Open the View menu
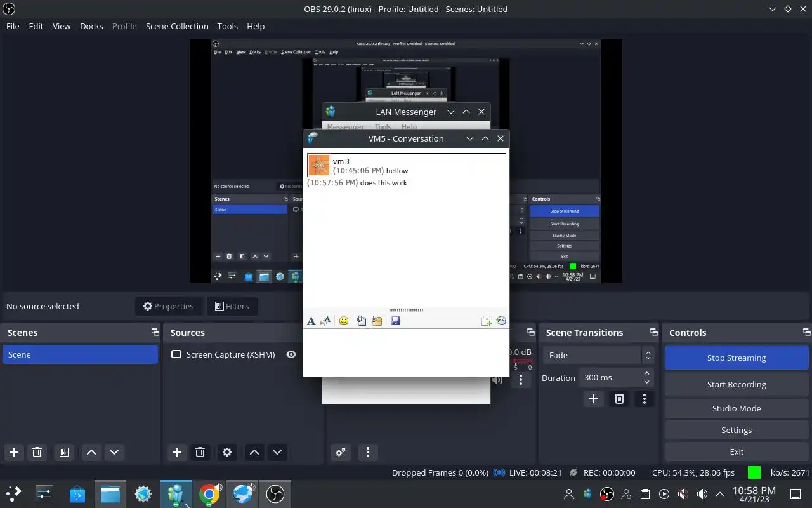 point(62,26)
